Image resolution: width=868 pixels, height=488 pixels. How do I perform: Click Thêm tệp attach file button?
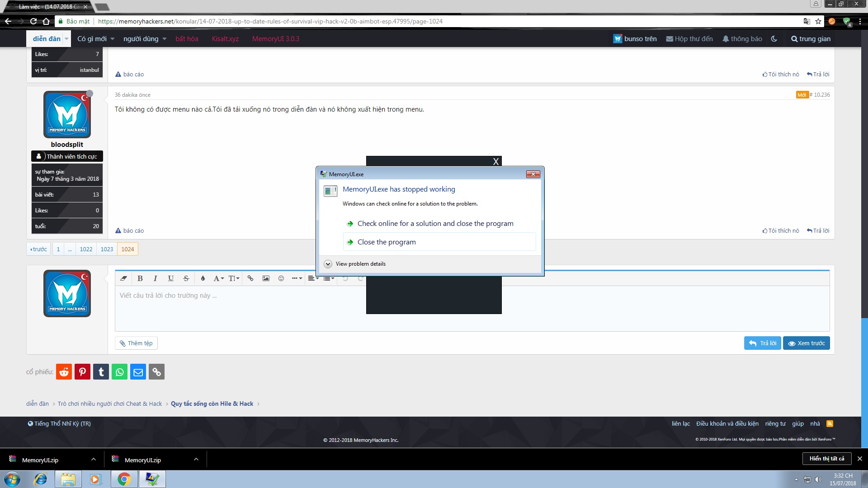(136, 343)
